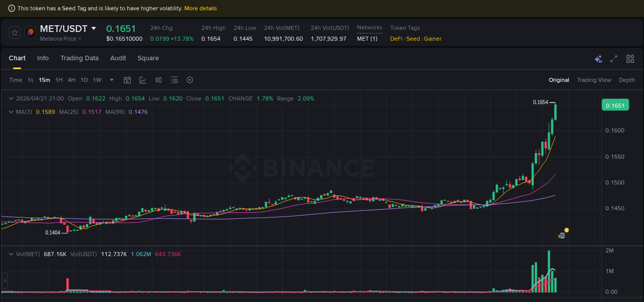The height and width of the screenshot is (302, 644).
Task: Open more time intervals with the arrow
Action: point(111,80)
